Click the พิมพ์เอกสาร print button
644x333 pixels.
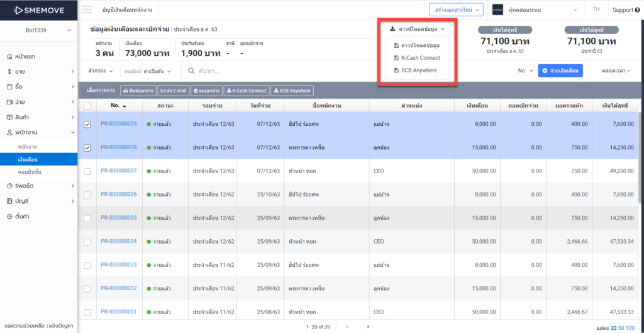pyautogui.click(x=138, y=91)
